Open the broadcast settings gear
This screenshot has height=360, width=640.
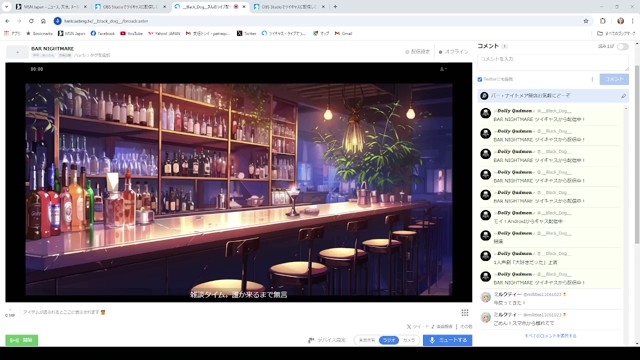[417, 52]
